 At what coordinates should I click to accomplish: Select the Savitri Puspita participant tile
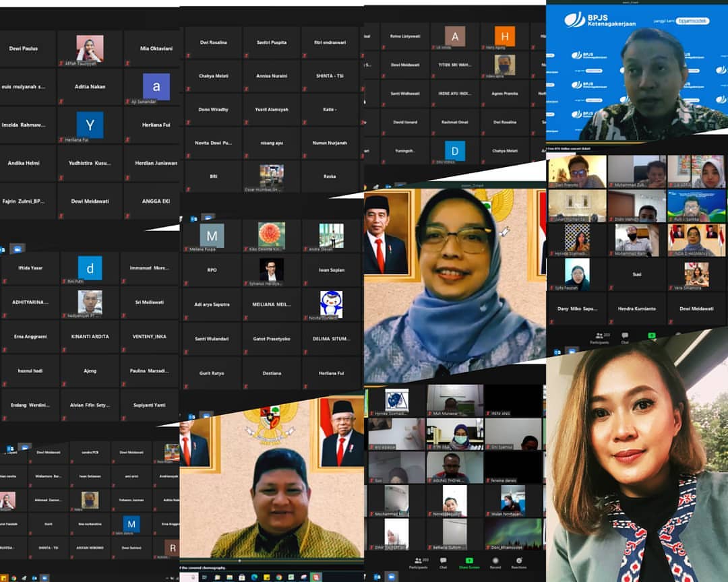[272, 42]
